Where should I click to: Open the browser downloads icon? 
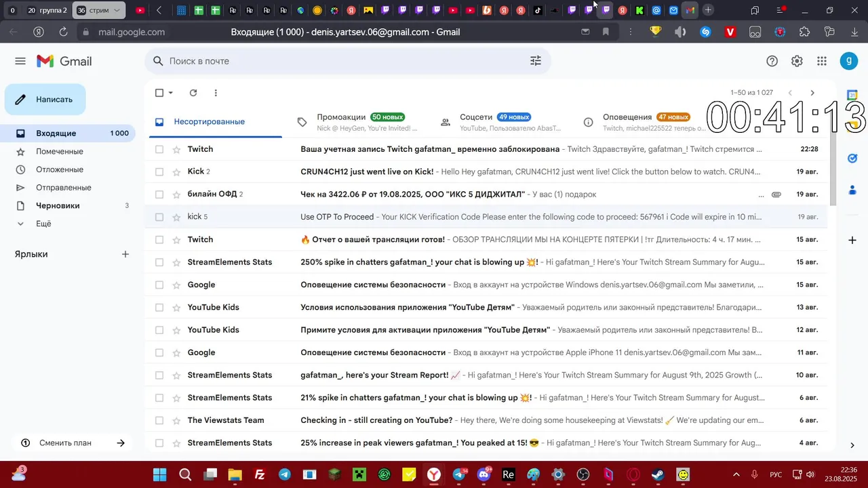853,32
